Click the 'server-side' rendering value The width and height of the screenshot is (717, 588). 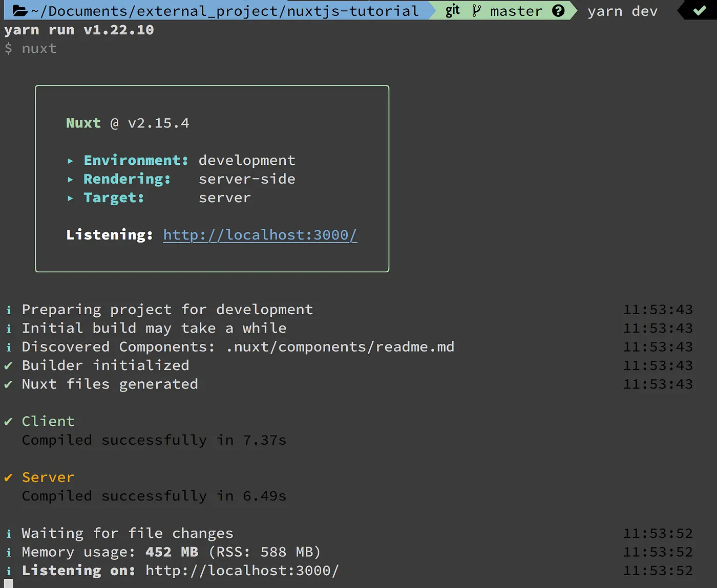tap(247, 179)
